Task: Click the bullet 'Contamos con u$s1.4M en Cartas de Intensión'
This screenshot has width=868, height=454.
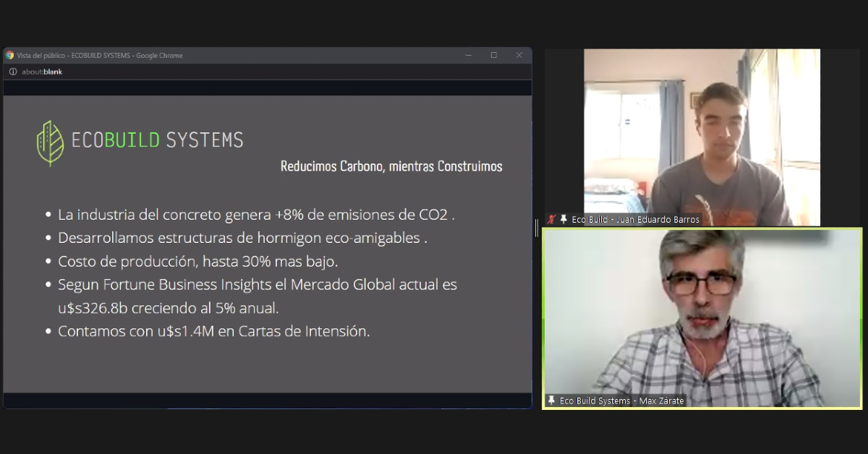Action: pos(214,332)
